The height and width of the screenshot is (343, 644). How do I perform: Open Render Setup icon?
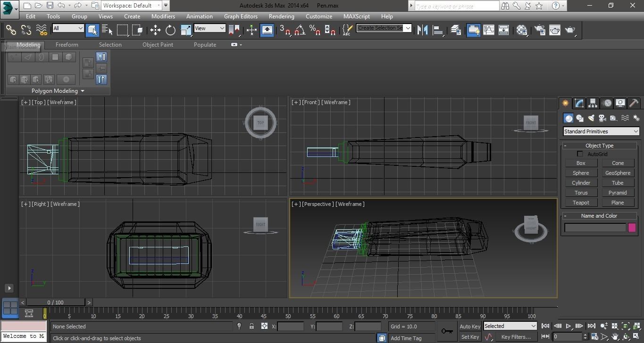[539, 30]
